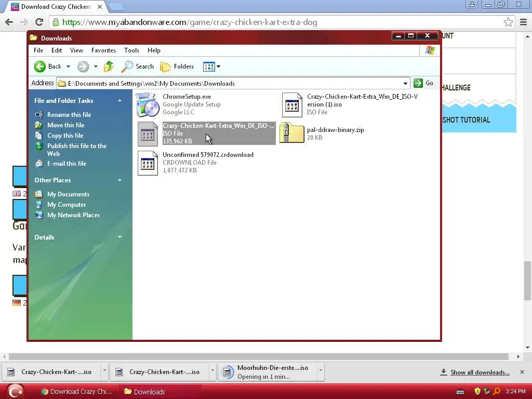
Task: Open the Views dropdown arrow
Action: click(x=219, y=66)
